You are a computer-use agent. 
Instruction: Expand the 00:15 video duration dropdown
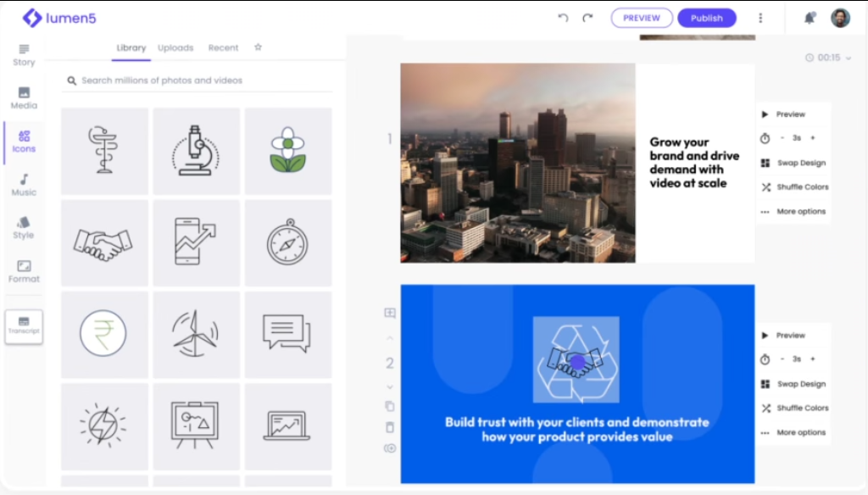tap(829, 58)
